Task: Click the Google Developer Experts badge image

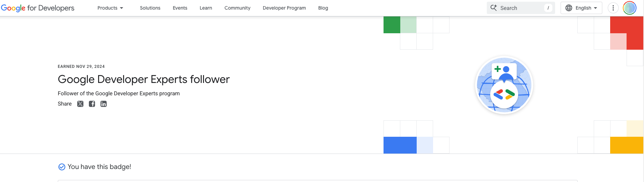Action: [x=504, y=85]
